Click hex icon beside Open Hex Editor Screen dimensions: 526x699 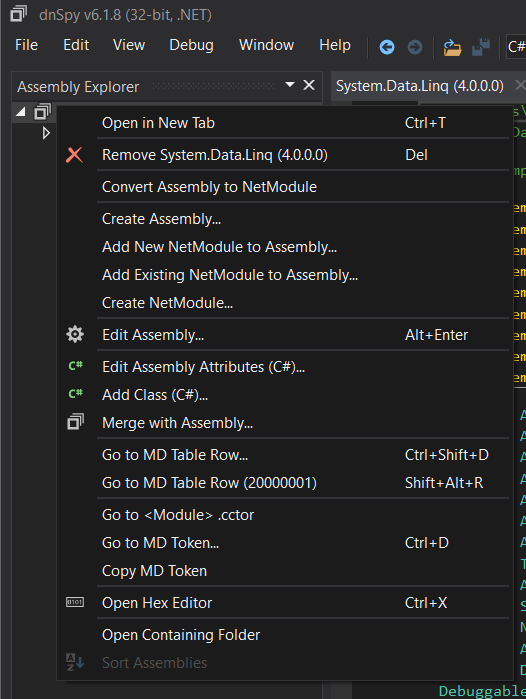point(75,602)
